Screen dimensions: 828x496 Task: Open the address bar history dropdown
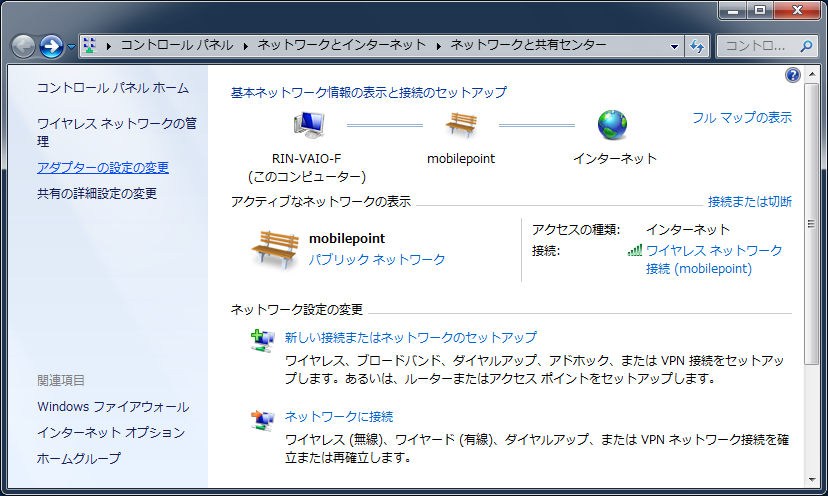coord(674,46)
